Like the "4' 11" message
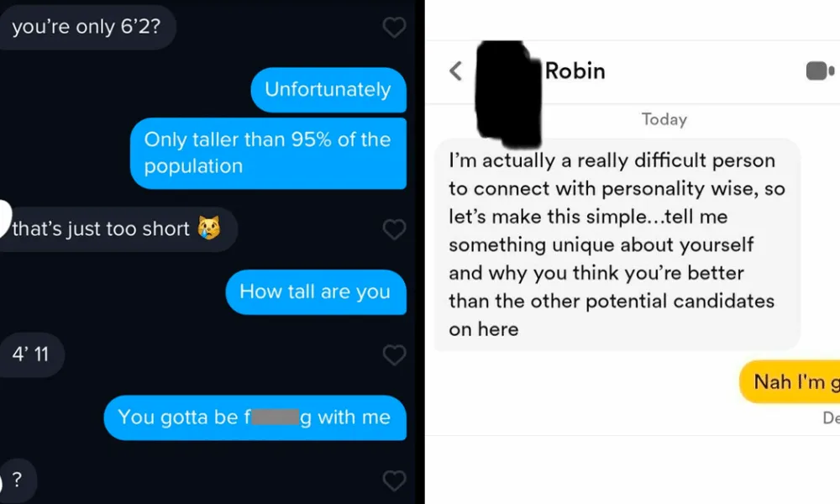 tap(394, 354)
